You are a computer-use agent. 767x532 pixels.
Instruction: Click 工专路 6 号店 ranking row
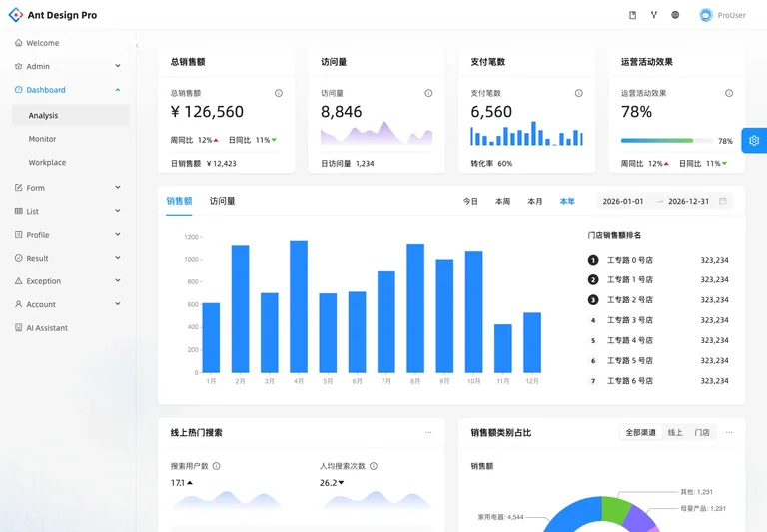[658, 381]
